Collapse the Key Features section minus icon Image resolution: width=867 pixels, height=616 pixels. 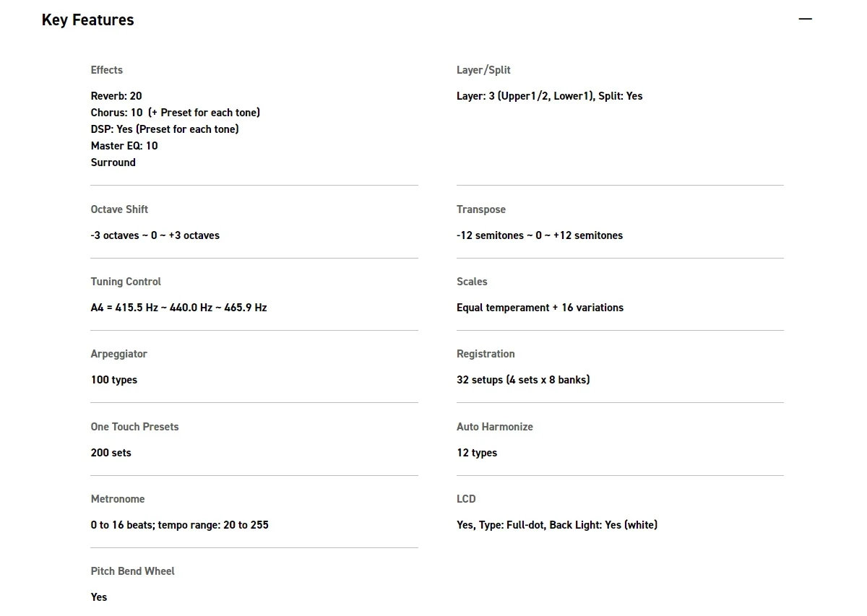coord(805,19)
